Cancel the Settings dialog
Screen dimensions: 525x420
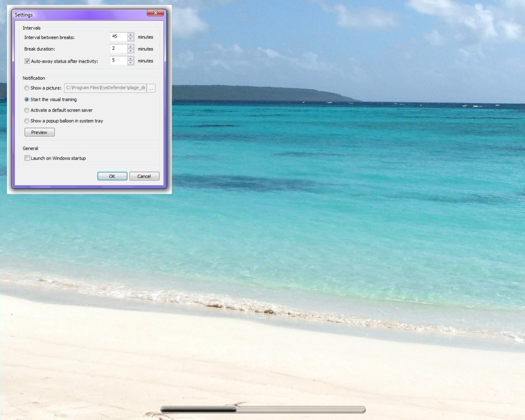(144, 176)
